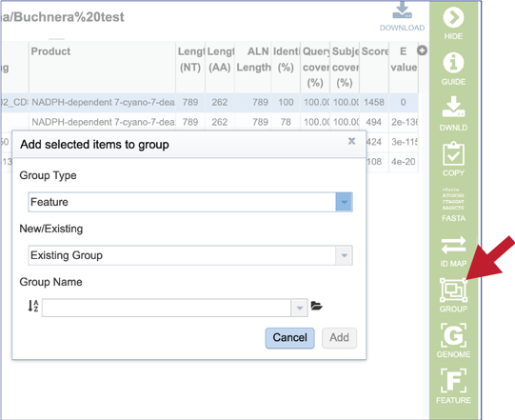Click the COPY clipboard icon
The image size is (515, 420).
(x=453, y=153)
